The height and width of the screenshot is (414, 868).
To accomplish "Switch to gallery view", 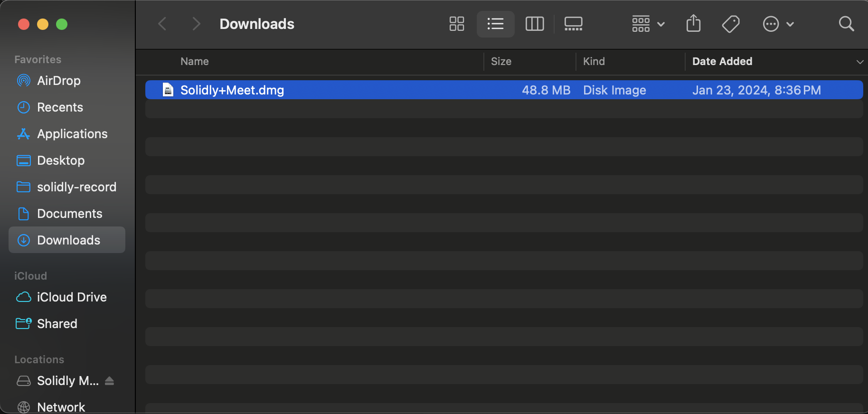I will (573, 24).
